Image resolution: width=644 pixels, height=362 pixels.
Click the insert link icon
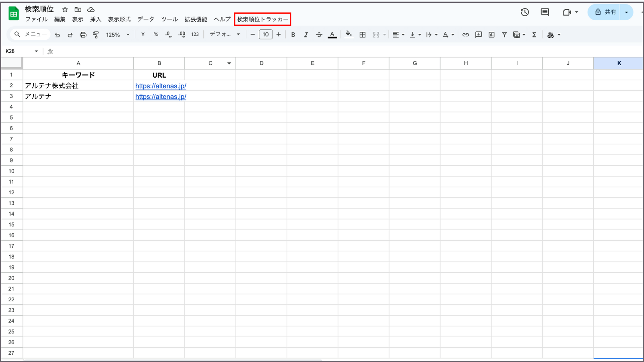pyautogui.click(x=465, y=35)
